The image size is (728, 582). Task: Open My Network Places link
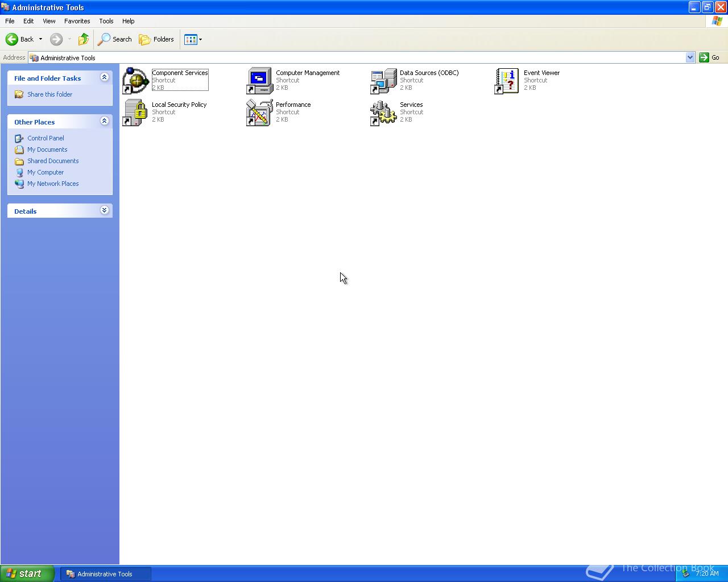tap(53, 184)
